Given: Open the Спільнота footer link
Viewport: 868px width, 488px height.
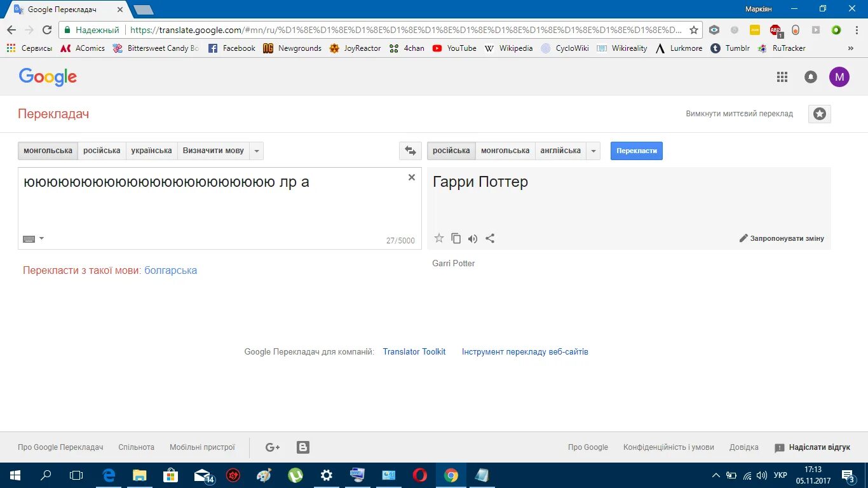Looking at the screenshot, I should coord(136,447).
